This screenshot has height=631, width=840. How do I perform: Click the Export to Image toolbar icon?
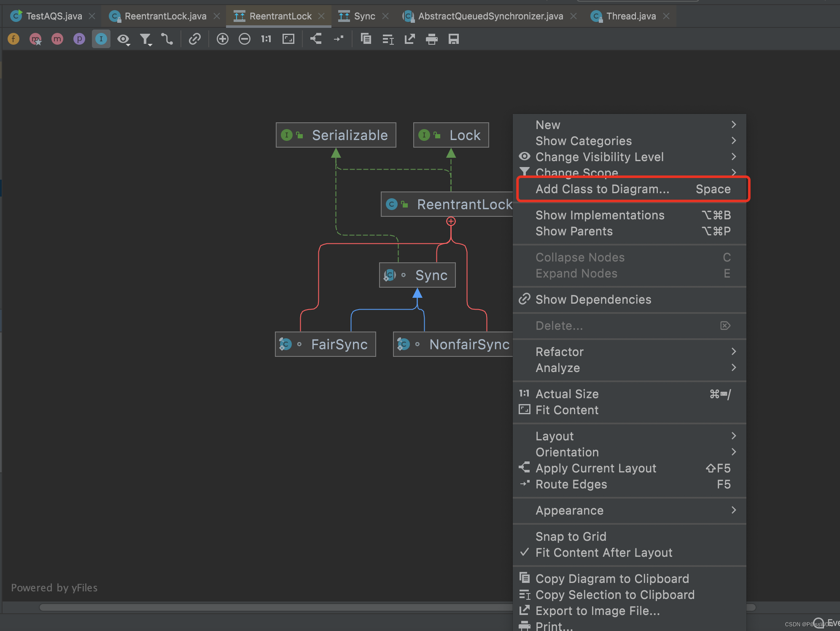pyautogui.click(x=410, y=39)
